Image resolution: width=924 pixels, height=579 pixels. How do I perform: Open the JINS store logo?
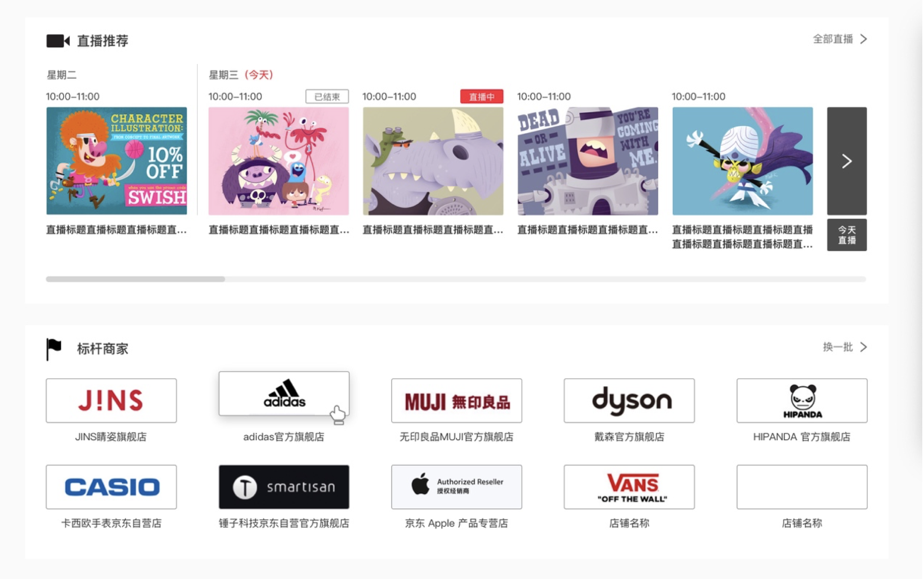coord(111,400)
